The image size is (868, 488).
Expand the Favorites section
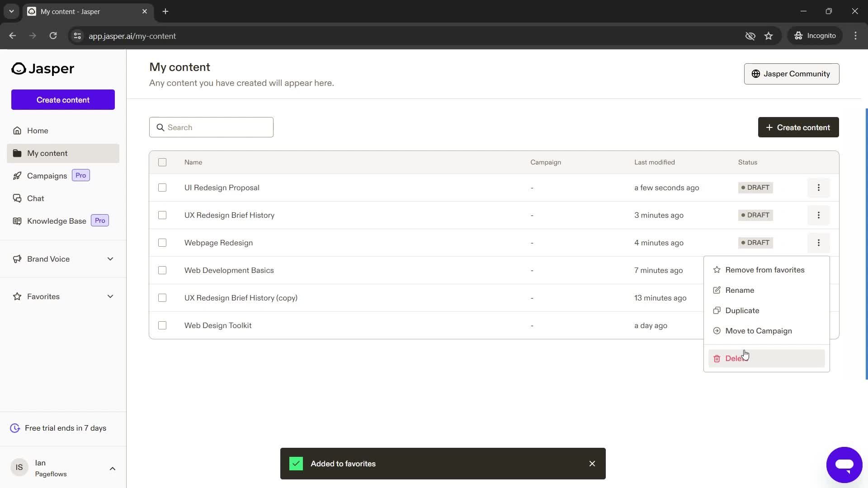point(110,296)
